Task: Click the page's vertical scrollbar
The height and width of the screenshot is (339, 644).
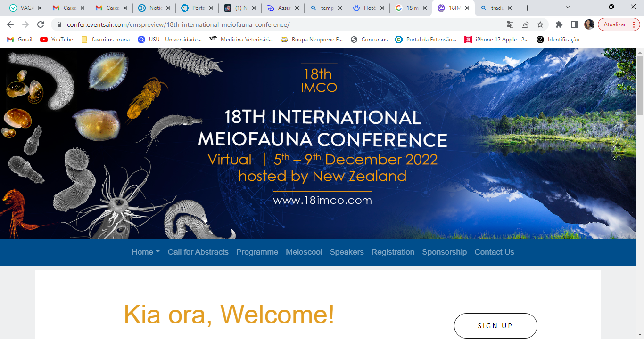Action: tap(640, 188)
